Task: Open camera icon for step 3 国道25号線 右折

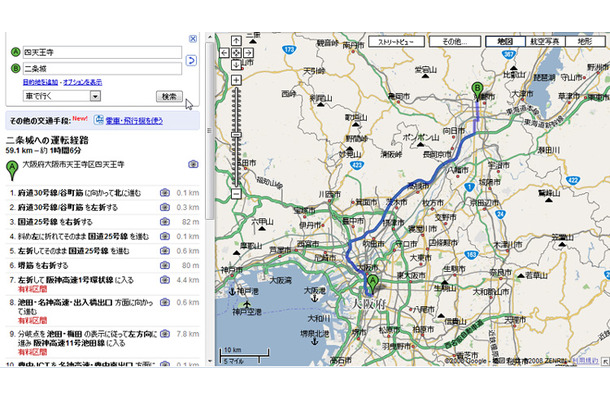Action: (165, 222)
